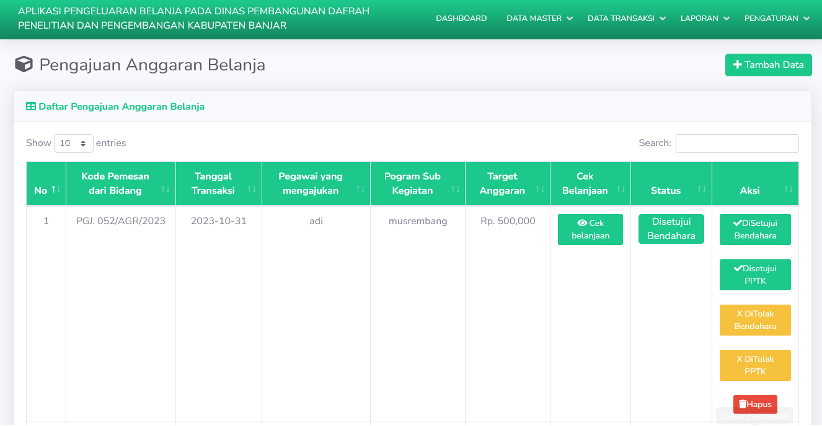Expand the Data Transaksi menu
This screenshot has height=426, width=822.
[x=626, y=18]
